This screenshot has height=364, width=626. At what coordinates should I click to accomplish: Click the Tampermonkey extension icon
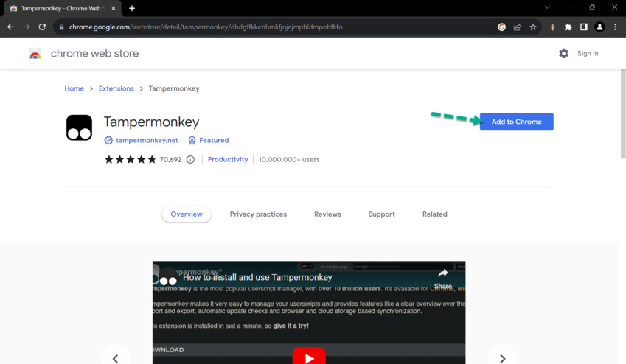click(79, 127)
